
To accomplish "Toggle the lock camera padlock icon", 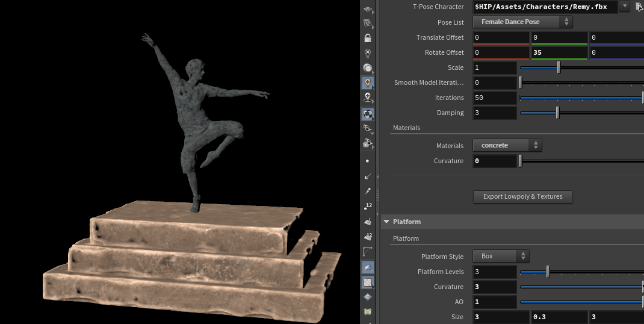I will (x=368, y=38).
